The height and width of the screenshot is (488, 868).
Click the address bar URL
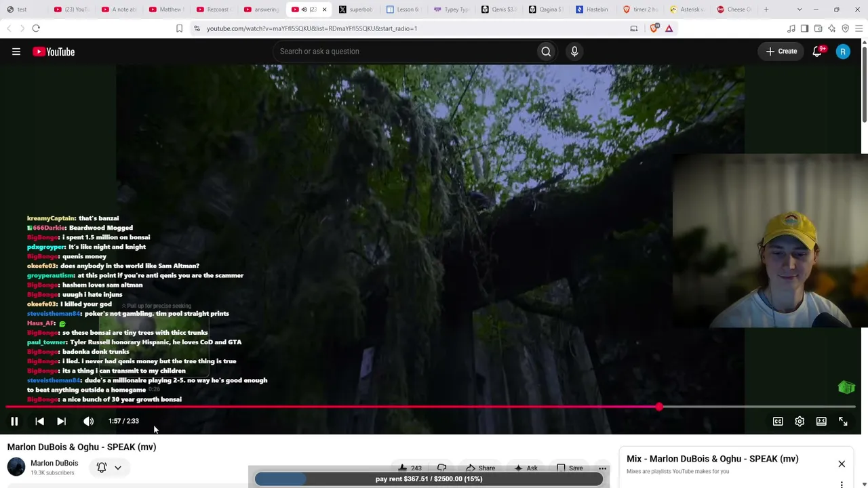(x=312, y=28)
